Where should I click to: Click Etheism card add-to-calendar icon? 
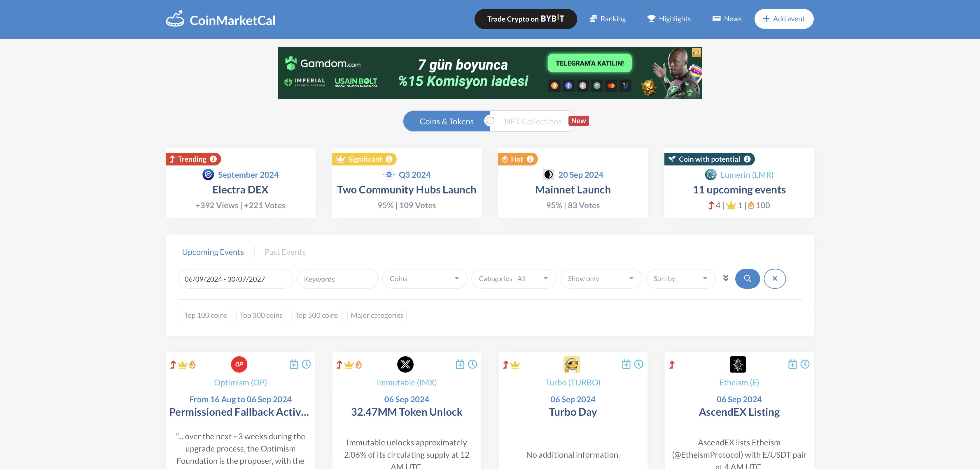pos(792,364)
